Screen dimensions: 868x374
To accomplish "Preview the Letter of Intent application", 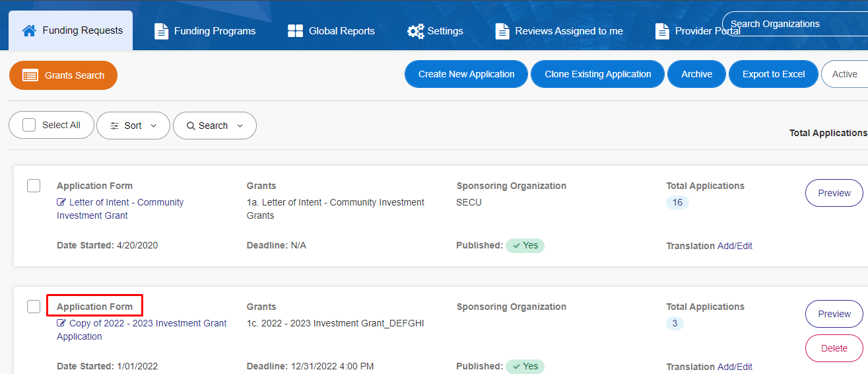I will [x=834, y=193].
